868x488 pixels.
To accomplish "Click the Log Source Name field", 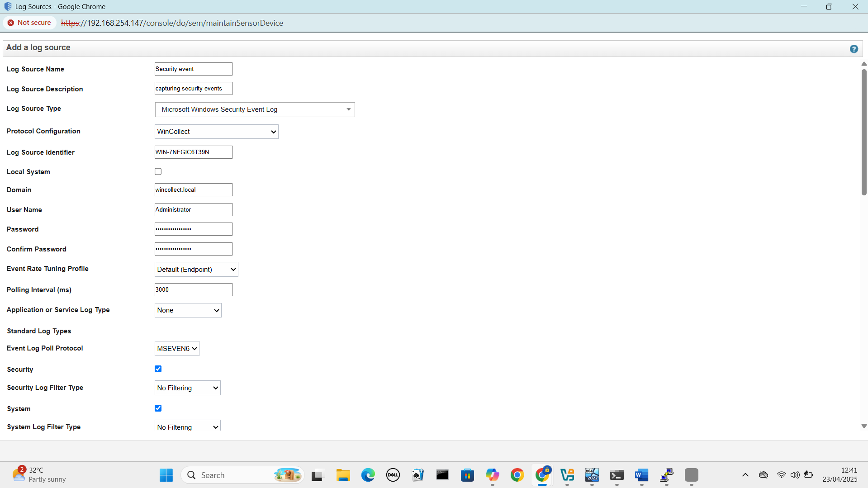I will pos(194,69).
